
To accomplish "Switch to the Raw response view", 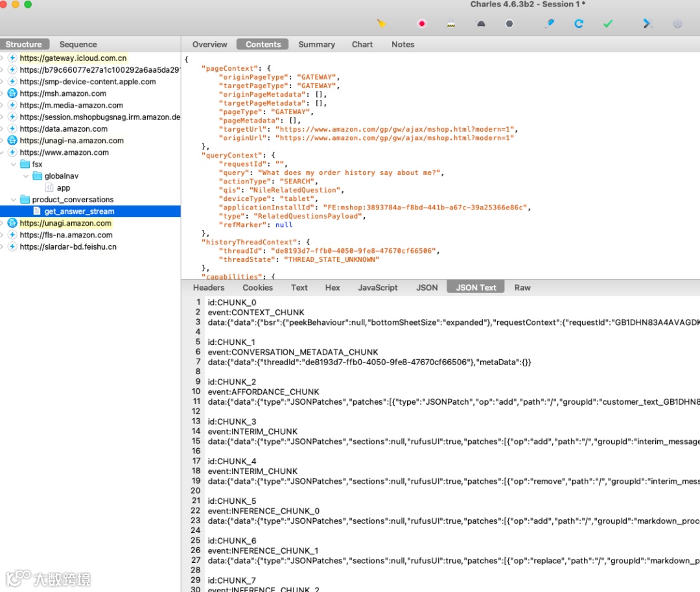I will [522, 287].
